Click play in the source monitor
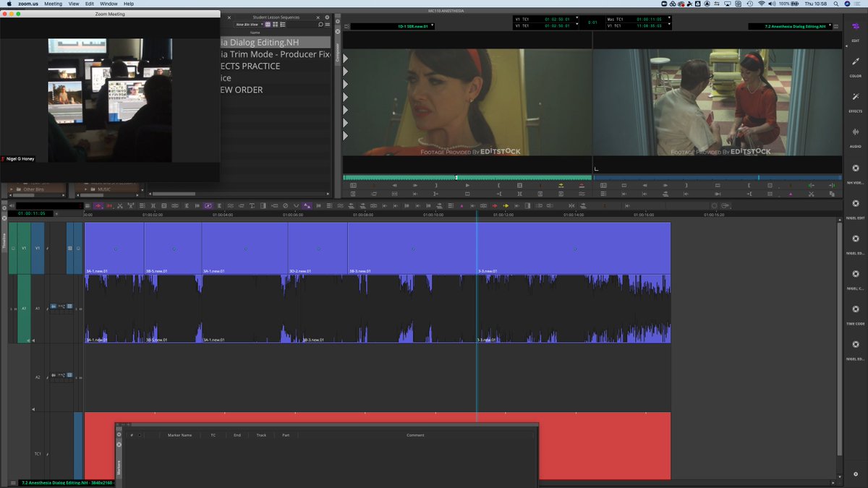Viewport: 868px width, 488px height. coord(467,185)
